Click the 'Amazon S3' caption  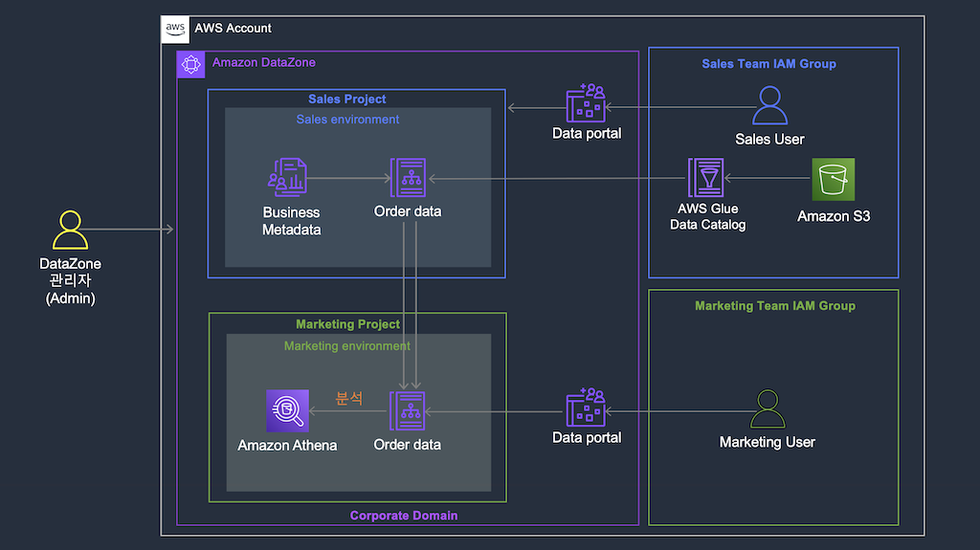834,216
